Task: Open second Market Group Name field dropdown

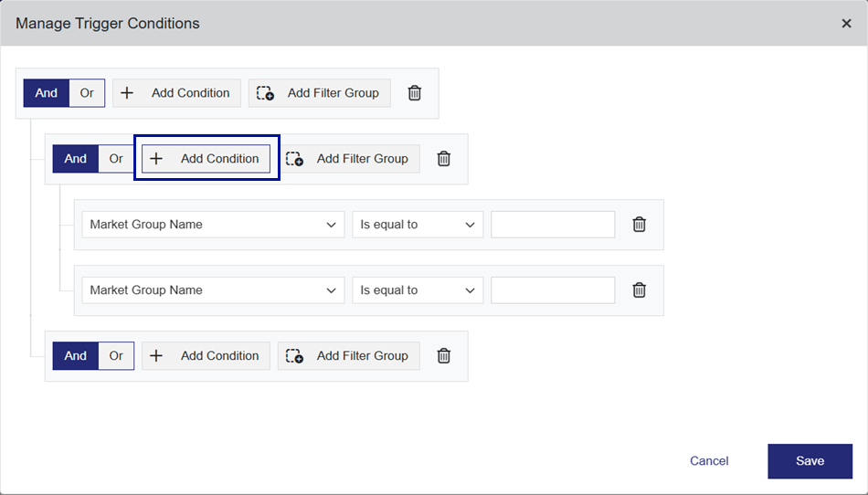Action: click(x=213, y=290)
